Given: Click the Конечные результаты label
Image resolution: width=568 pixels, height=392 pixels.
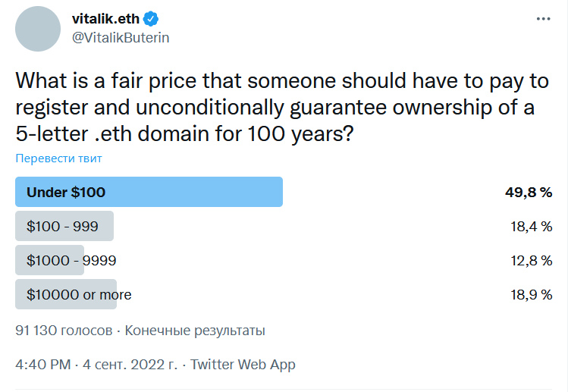Looking at the screenshot, I should click(x=195, y=331).
